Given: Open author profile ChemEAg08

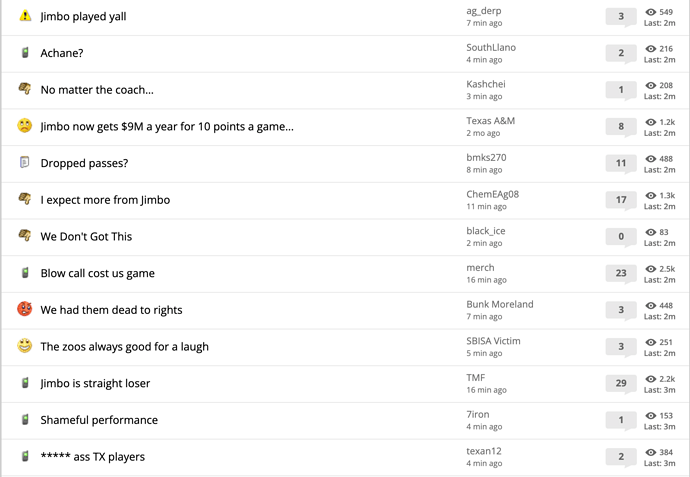Looking at the screenshot, I should click(x=492, y=194).
